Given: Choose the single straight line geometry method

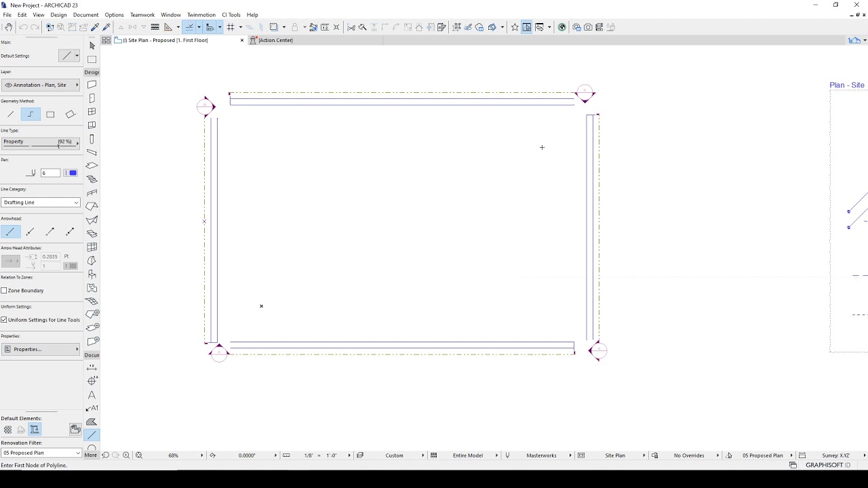Looking at the screenshot, I should pyautogui.click(x=10, y=115).
